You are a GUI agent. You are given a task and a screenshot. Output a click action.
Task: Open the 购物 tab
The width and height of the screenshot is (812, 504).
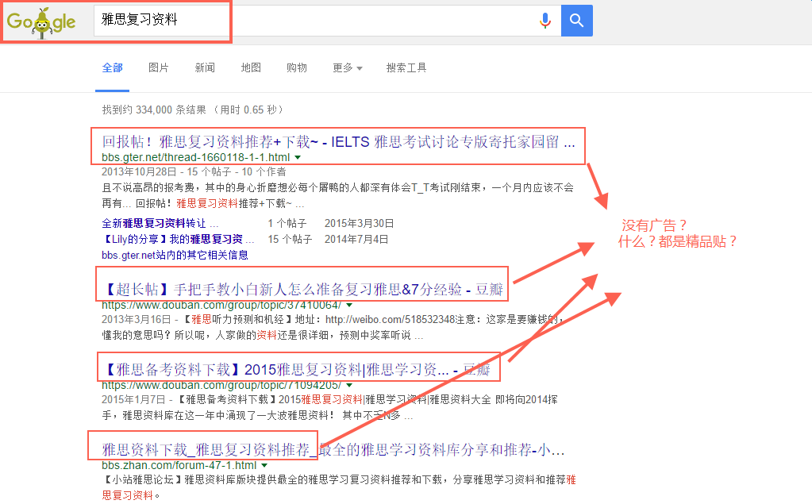coord(297,67)
